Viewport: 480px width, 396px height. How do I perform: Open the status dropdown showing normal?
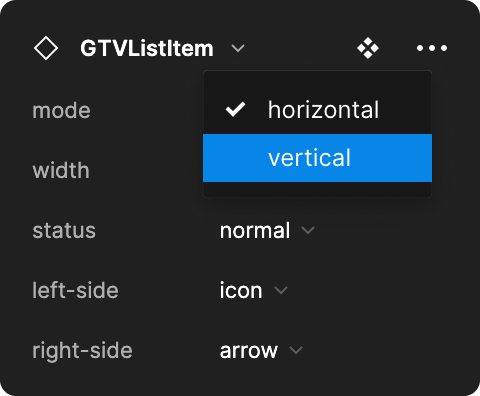click(x=267, y=230)
